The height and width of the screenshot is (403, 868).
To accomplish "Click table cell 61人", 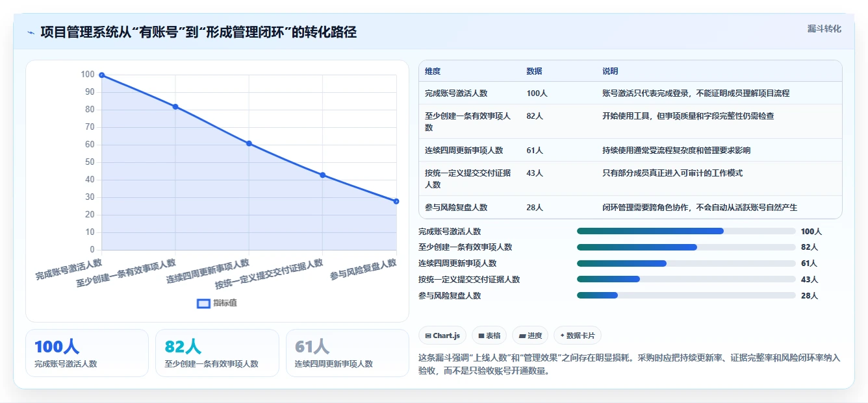I will 535,151.
